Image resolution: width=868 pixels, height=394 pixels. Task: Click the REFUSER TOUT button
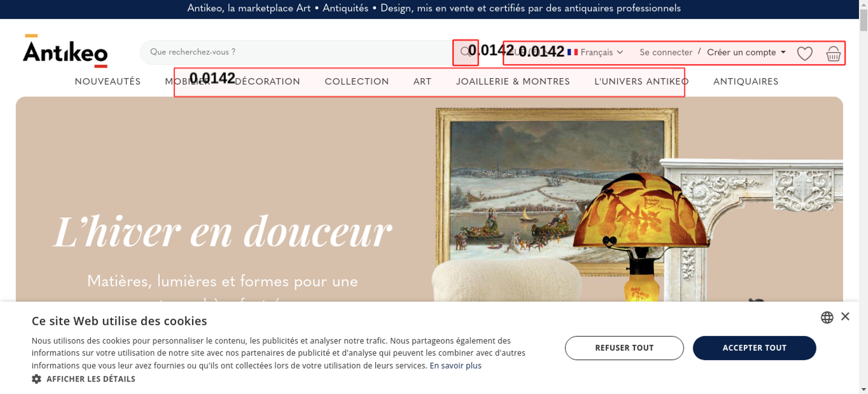click(x=624, y=348)
